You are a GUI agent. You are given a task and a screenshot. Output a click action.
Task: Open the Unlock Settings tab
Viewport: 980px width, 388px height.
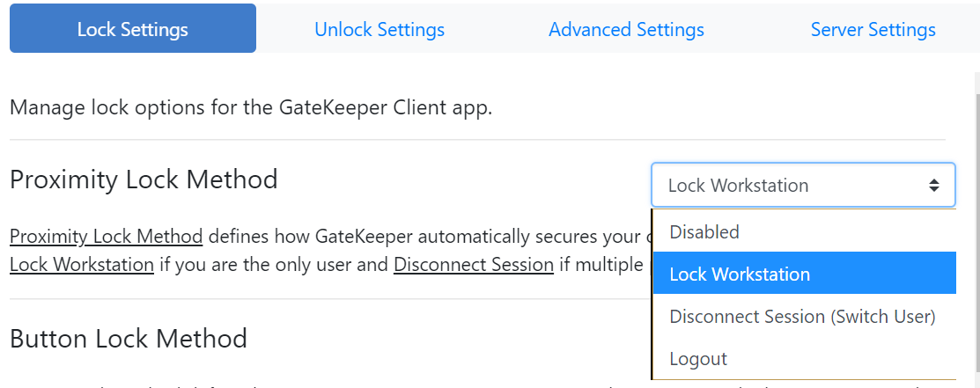379,29
